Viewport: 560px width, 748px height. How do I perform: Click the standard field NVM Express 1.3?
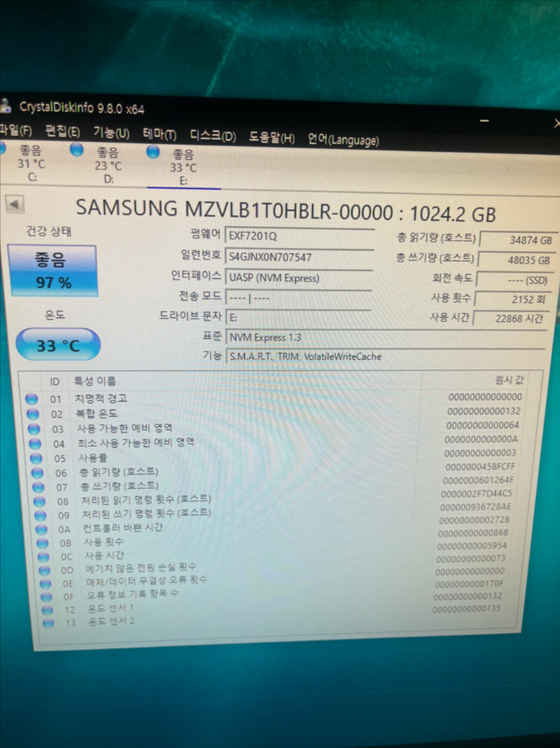[x=385, y=337]
